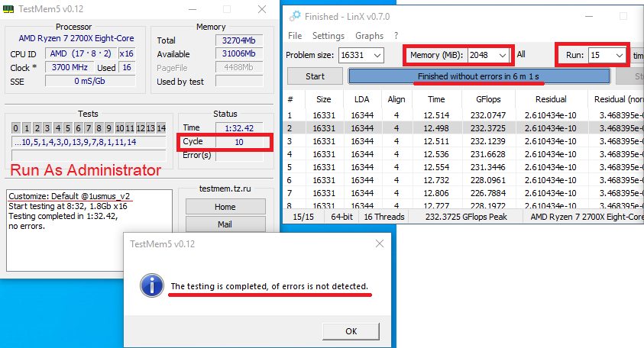Viewport: 644px width, 348px height.
Task: Minimize the LinX window
Action: 588,17
